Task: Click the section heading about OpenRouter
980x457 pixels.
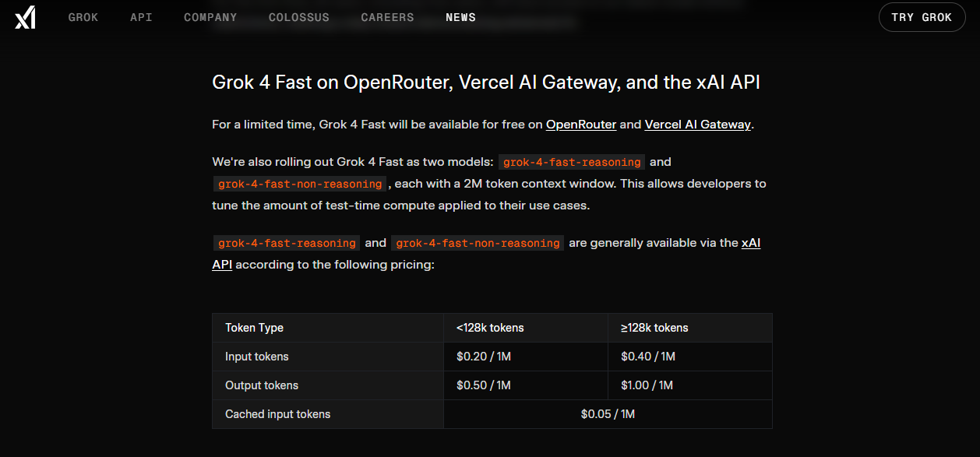Action: [x=486, y=83]
